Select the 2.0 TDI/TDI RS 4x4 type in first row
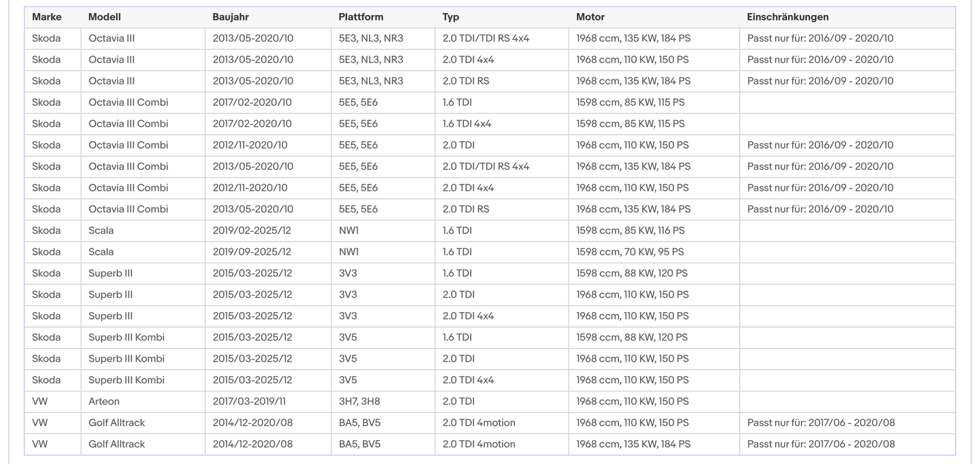Image resolution: width=980 pixels, height=464 pixels. (502, 39)
